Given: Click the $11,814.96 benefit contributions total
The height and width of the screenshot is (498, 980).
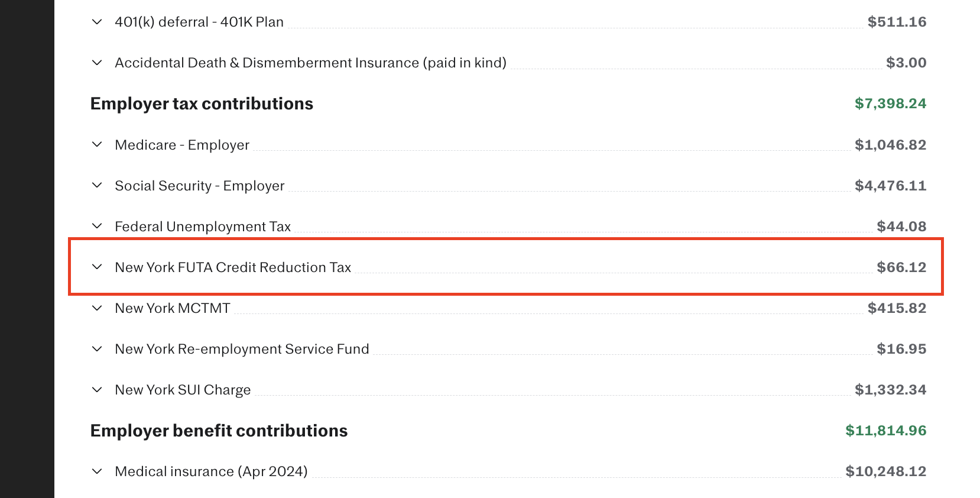Looking at the screenshot, I should click(x=885, y=431).
